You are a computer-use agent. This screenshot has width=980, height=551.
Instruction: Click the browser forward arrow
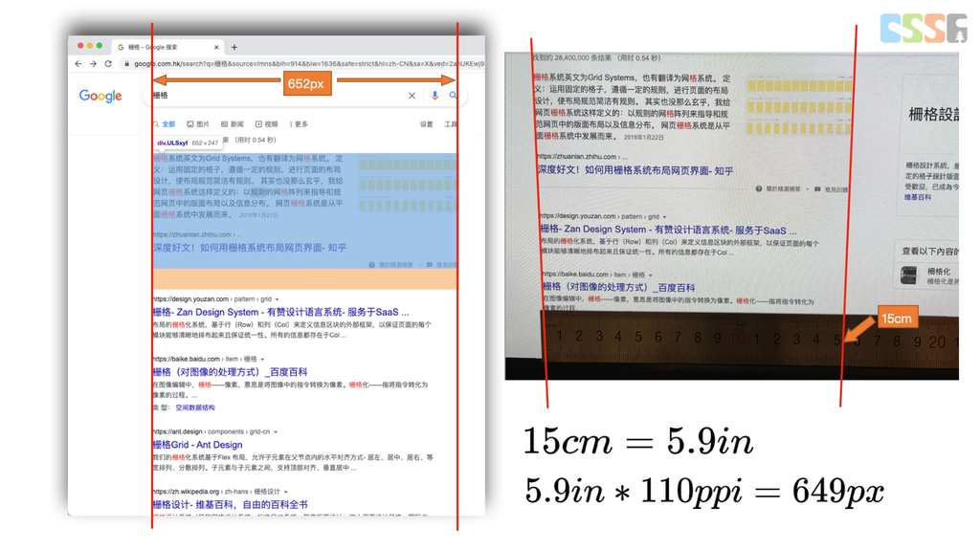pos(93,64)
